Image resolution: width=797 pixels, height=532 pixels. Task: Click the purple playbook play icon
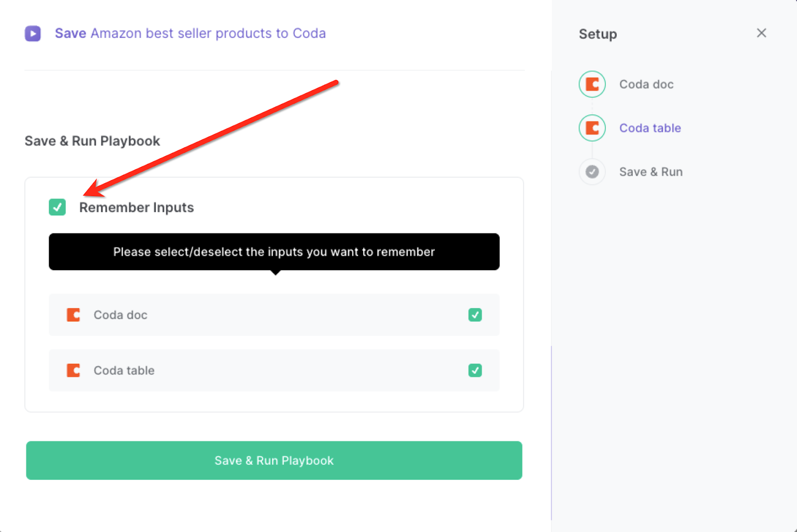pos(33,33)
